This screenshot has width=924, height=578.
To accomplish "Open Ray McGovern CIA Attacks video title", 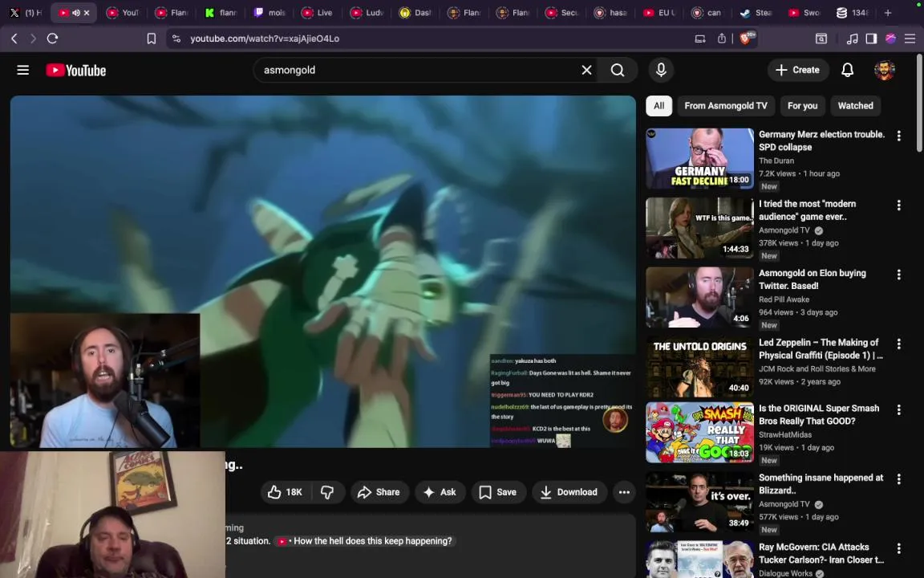I will pos(821,553).
